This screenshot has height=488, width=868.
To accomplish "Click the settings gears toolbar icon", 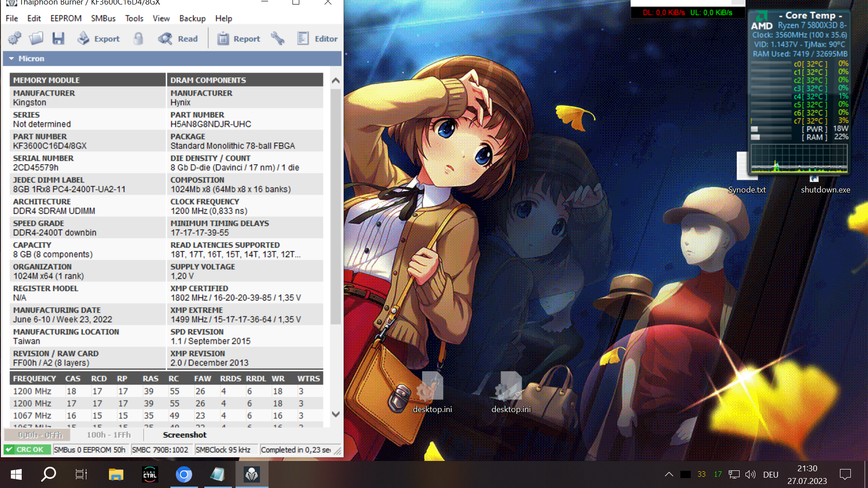I will coord(14,38).
